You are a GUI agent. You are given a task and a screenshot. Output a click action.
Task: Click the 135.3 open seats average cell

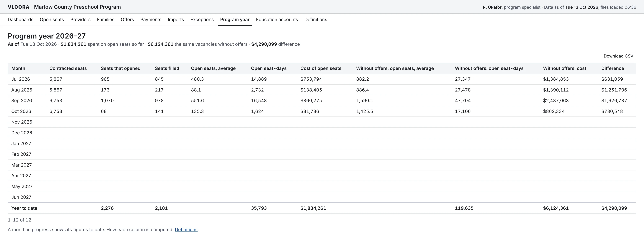pos(197,111)
